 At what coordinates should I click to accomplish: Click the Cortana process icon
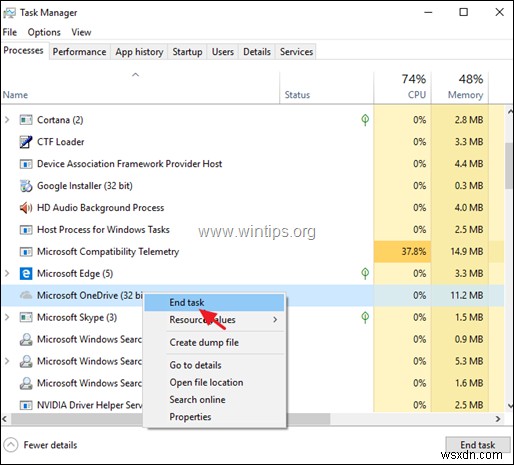(x=26, y=120)
